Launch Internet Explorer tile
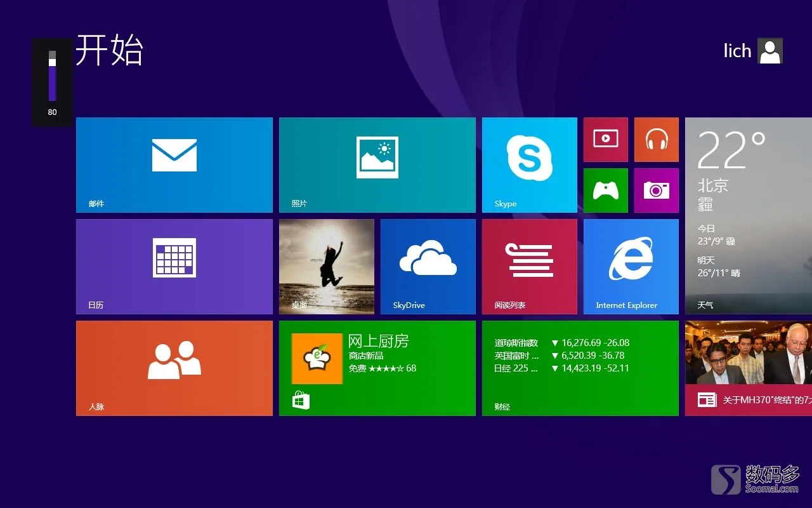 [x=631, y=267]
